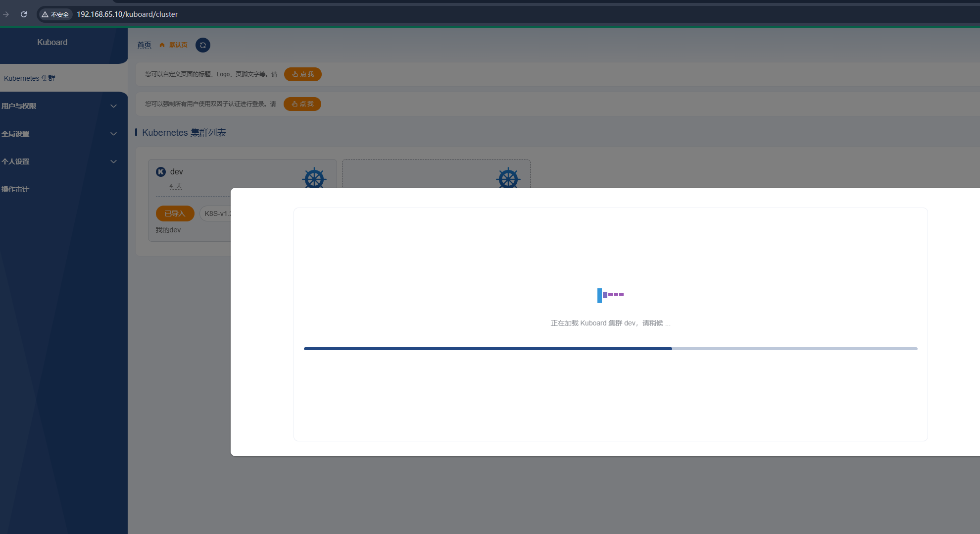Click helm wheel icon on add-cluster card
Viewport: 980px width, 534px height.
point(508,178)
